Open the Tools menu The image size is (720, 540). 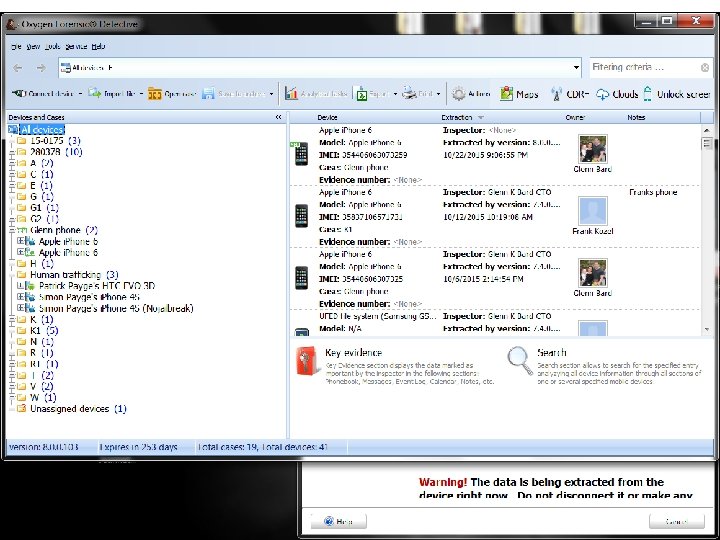(52, 46)
